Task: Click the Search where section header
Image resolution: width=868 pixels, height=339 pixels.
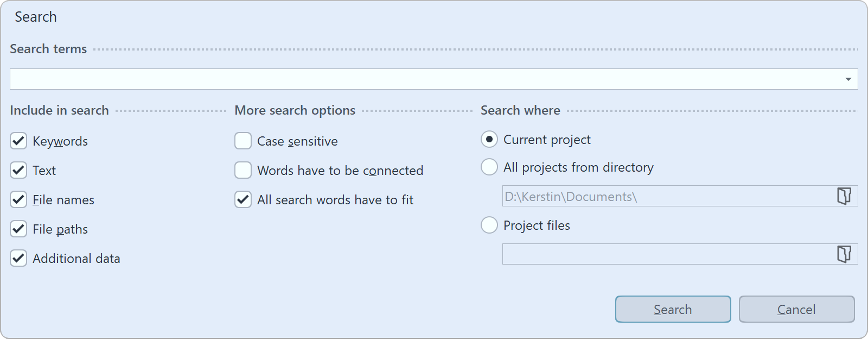Action: tap(520, 110)
